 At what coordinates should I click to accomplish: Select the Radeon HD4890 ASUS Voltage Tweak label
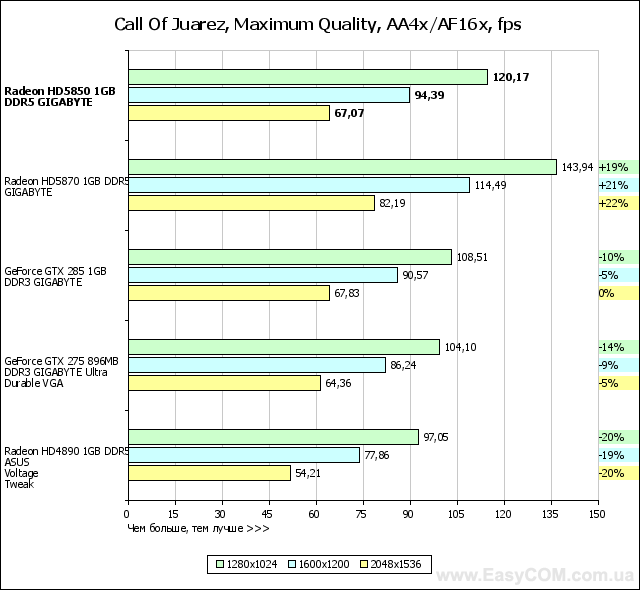click(x=67, y=468)
